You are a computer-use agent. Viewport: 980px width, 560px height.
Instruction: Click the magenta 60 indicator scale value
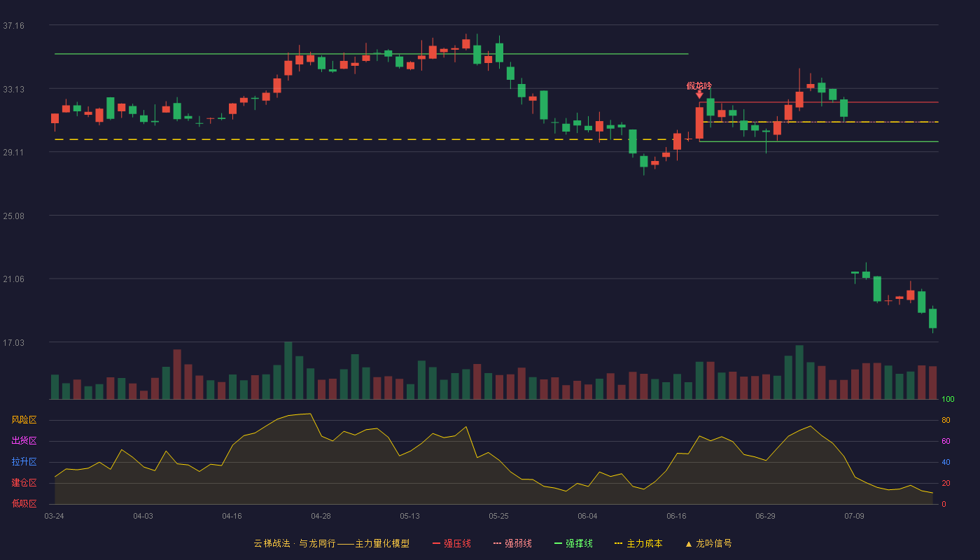946,441
